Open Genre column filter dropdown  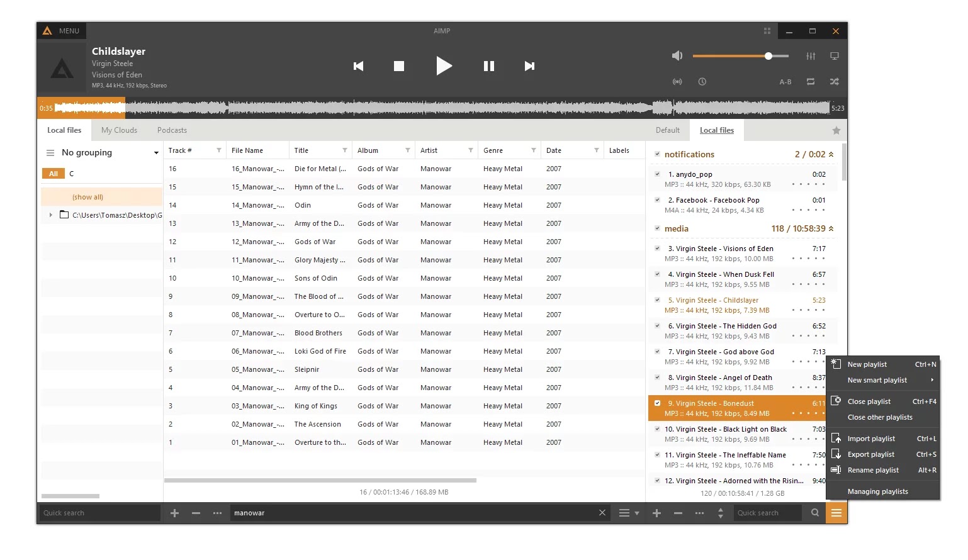coord(534,150)
